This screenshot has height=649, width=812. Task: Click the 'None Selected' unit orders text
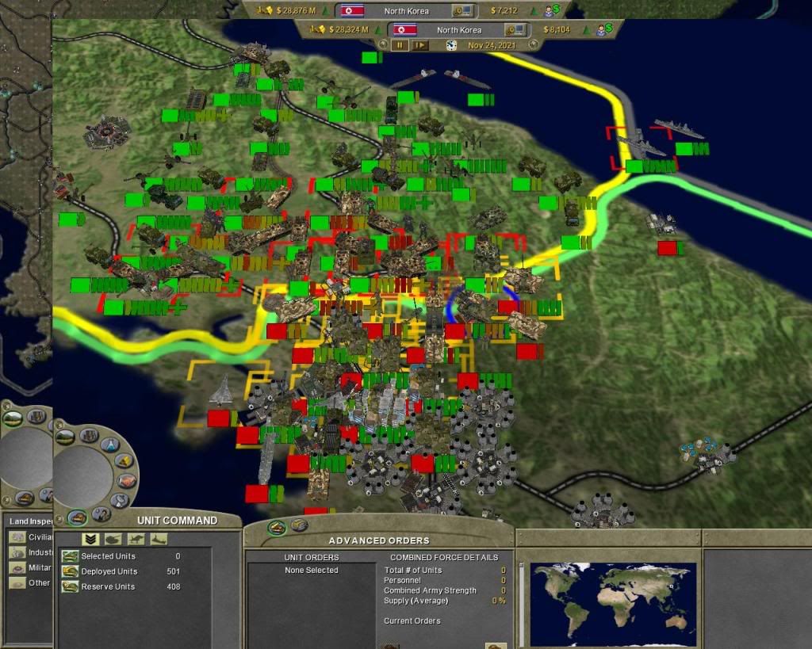311,570
